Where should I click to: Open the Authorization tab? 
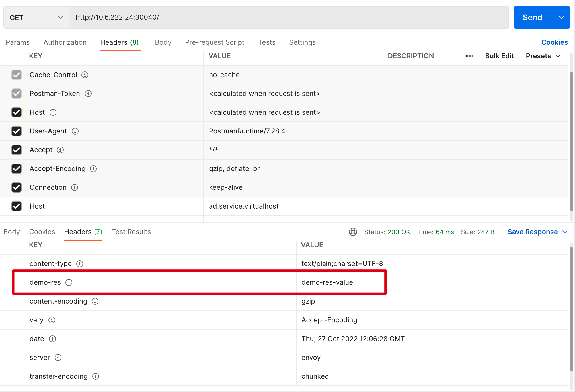coord(65,42)
